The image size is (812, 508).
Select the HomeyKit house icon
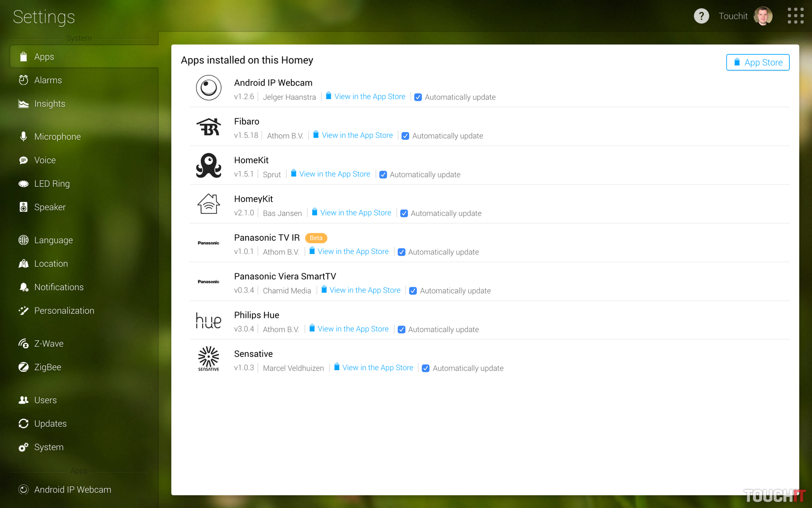coord(208,204)
